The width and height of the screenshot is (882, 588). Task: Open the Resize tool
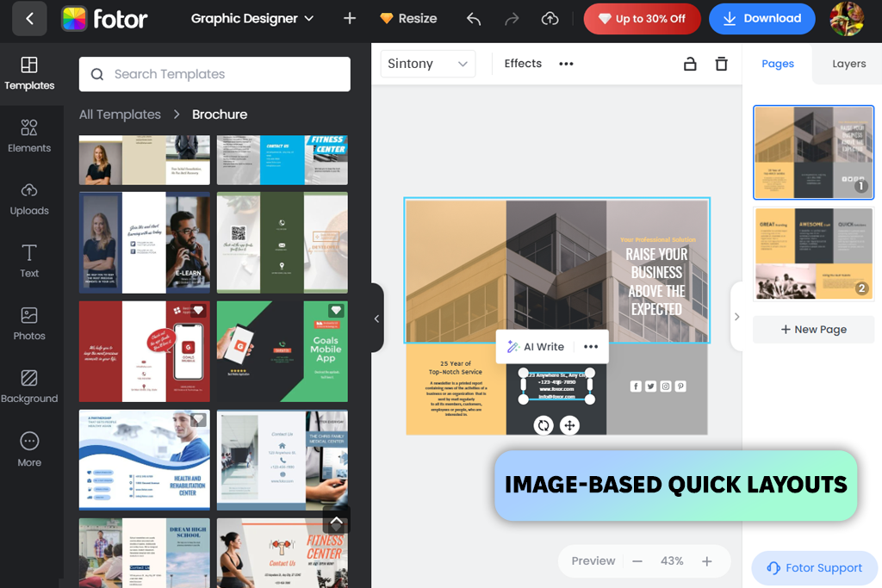[x=408, y=19]
